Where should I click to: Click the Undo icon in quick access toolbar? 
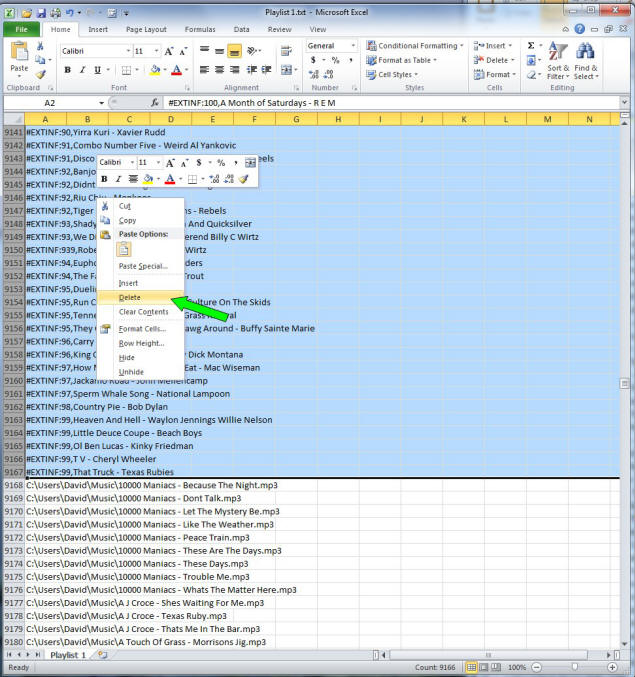tap(70, 13)
